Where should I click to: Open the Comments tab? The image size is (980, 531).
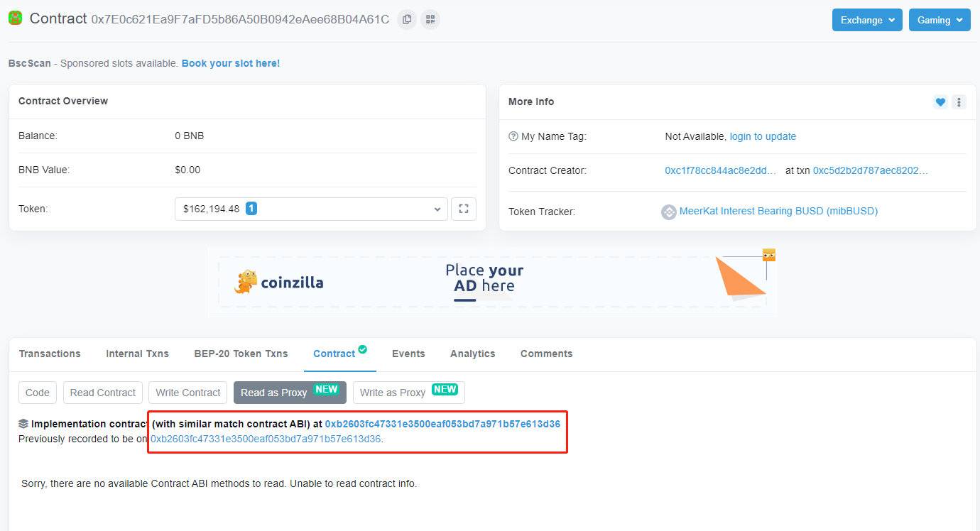546,354
